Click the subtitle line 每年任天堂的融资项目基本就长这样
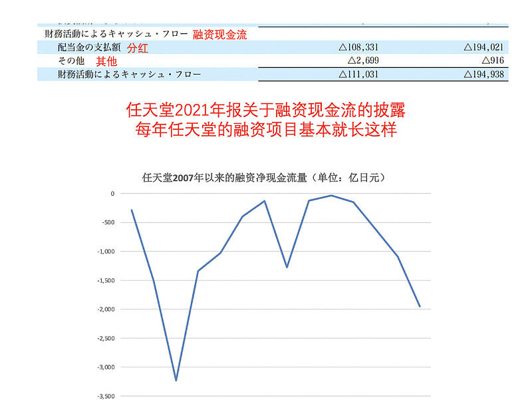532x416 pixels. click(x=265, y=129)
